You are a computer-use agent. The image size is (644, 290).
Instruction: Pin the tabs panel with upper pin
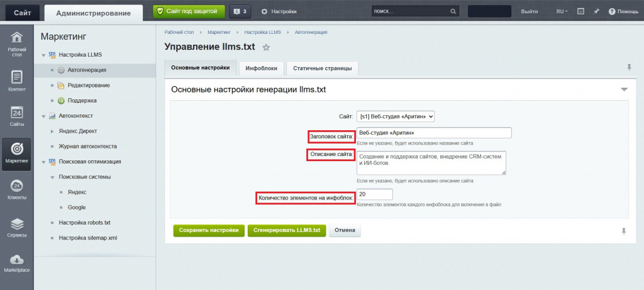click(x=629, y=67)
